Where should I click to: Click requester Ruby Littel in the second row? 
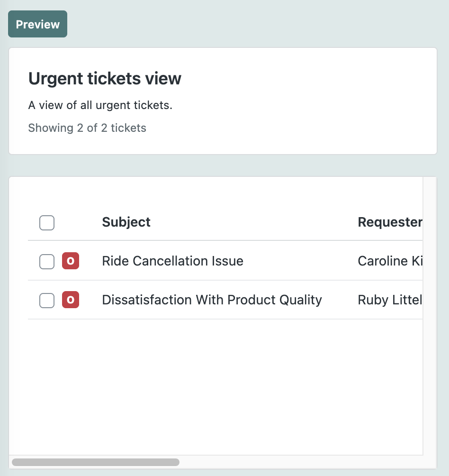[389, 300]
